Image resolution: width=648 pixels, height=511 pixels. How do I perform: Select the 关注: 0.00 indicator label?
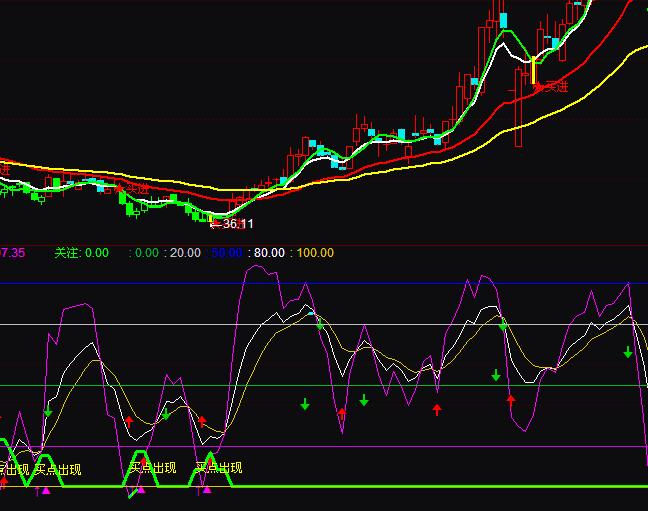point(81,253)
